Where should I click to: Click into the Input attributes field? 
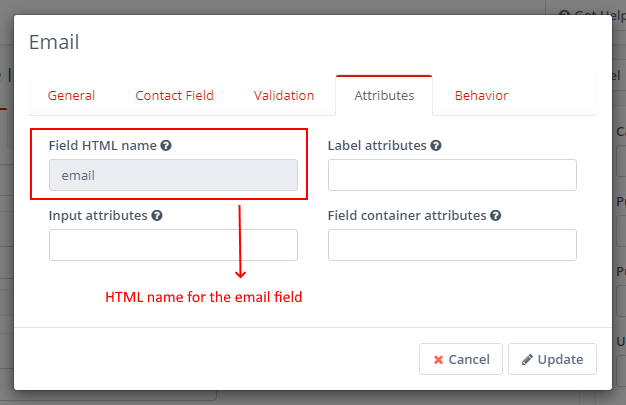point(173,245)
